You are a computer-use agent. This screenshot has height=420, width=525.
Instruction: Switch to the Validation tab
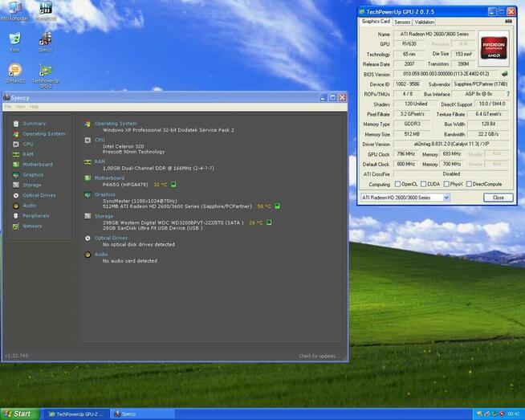(x=424, y=22)
